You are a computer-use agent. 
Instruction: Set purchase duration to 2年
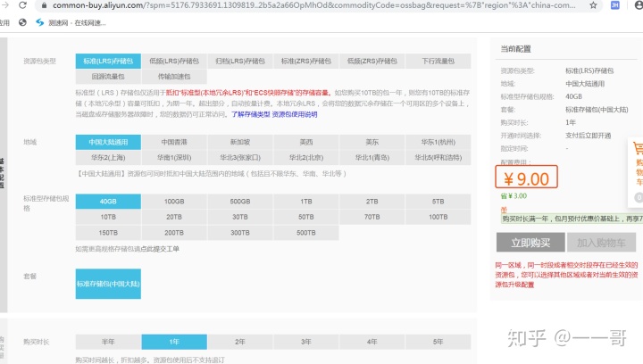pos(240,342)
